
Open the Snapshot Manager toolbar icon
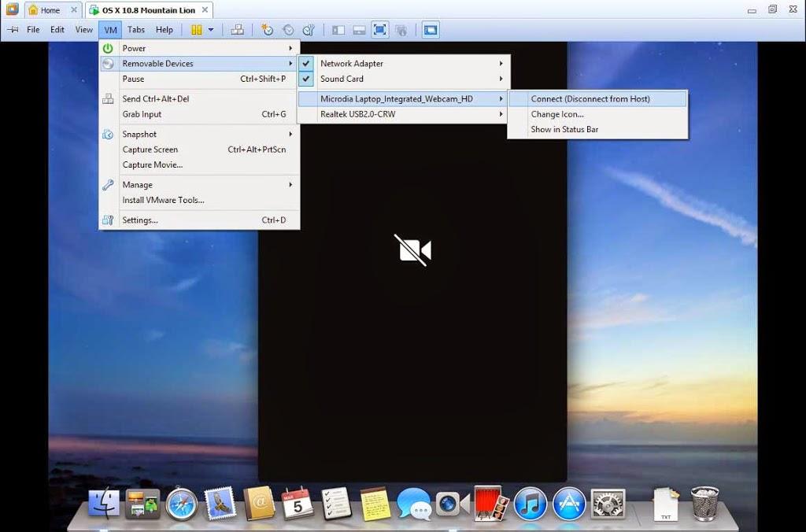coord(309,30)
